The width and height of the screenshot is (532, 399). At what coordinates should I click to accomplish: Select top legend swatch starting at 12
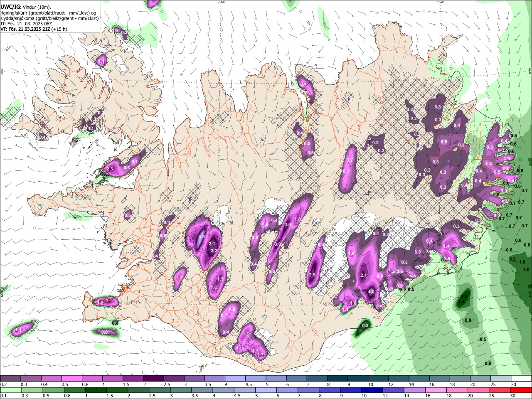pos(399,378)
